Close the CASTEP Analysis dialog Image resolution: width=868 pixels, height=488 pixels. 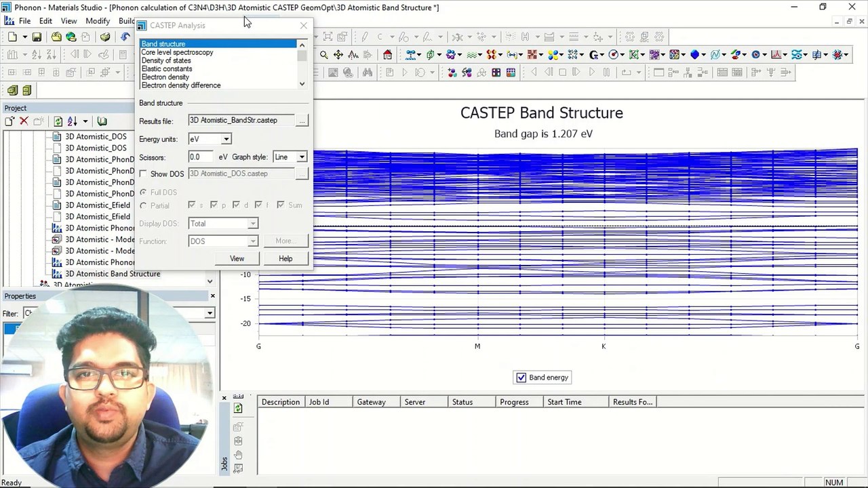click(303, 26)
